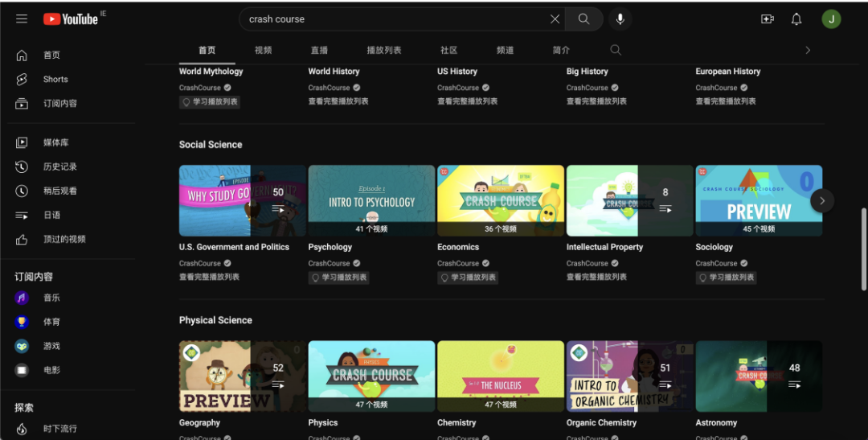The height and width of the screenshot is (440, 868).
Task: View full U.S. Government and Politics playlist
Action: click(209, 277)
